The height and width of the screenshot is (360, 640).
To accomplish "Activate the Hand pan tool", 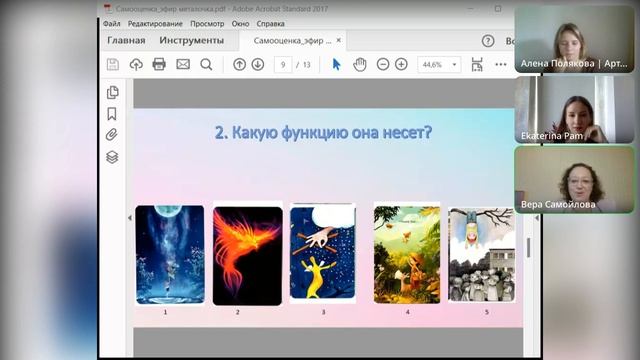I will click(x=360, y=64).
